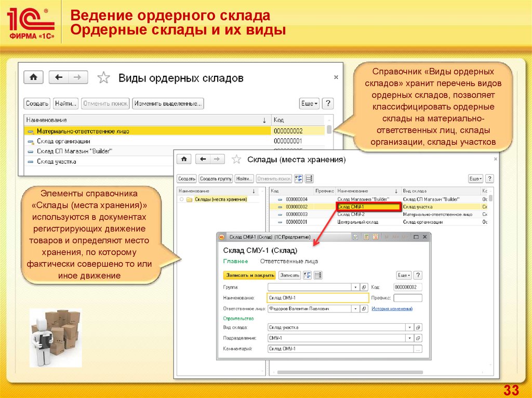Click the favorites star beside Склады (места хранения)
The image size is (532, 398).
click(236, 159)
